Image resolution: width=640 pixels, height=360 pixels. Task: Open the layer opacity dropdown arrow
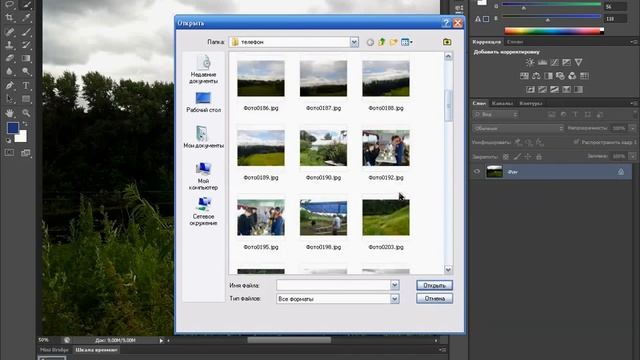pos(632,128)
